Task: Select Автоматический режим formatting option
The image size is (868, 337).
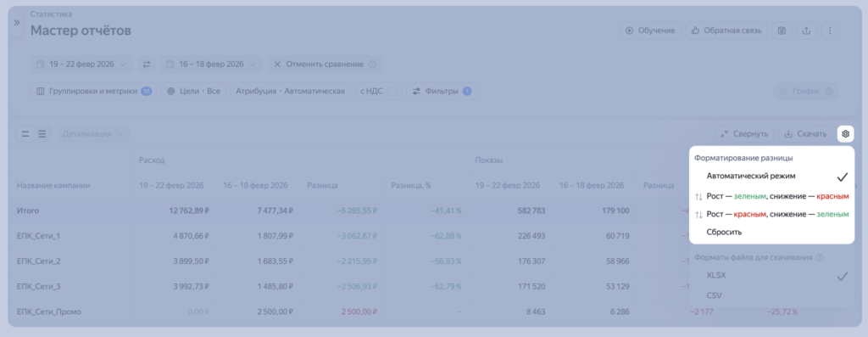Action: (771, 177)
